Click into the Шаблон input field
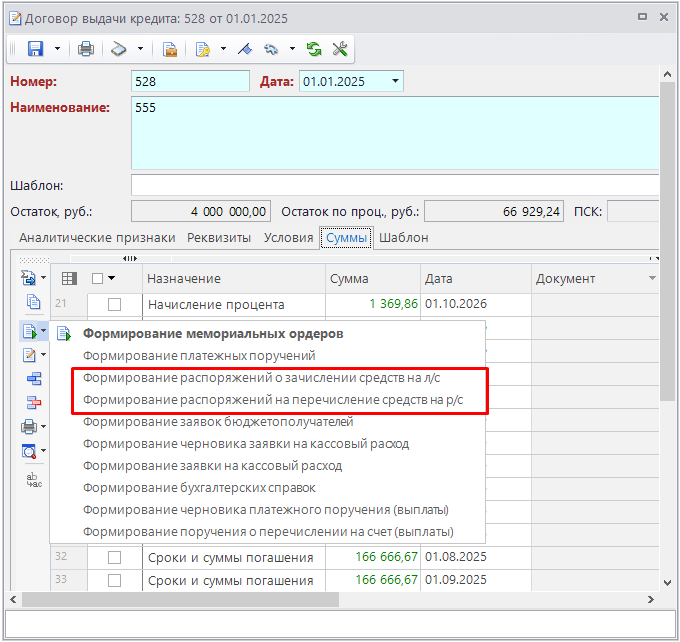The width and height of the screenshot is (680, 642). [x=394, y=185]
